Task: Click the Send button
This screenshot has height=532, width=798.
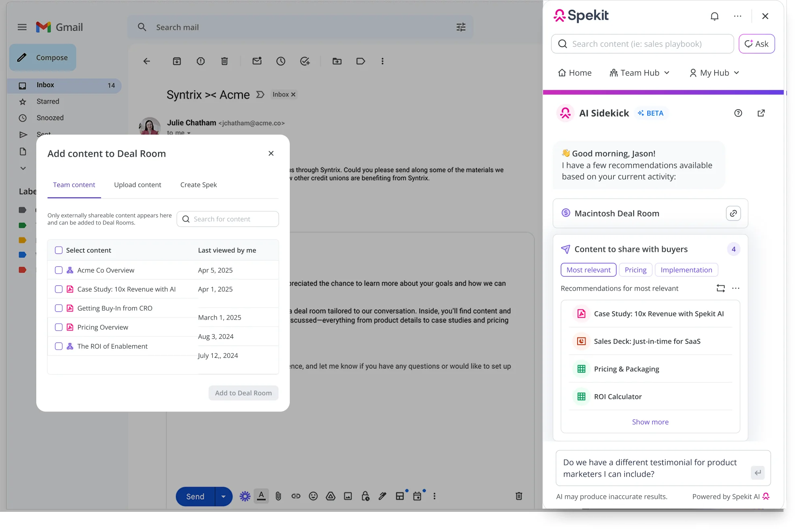Action: [x=195, y=497]
